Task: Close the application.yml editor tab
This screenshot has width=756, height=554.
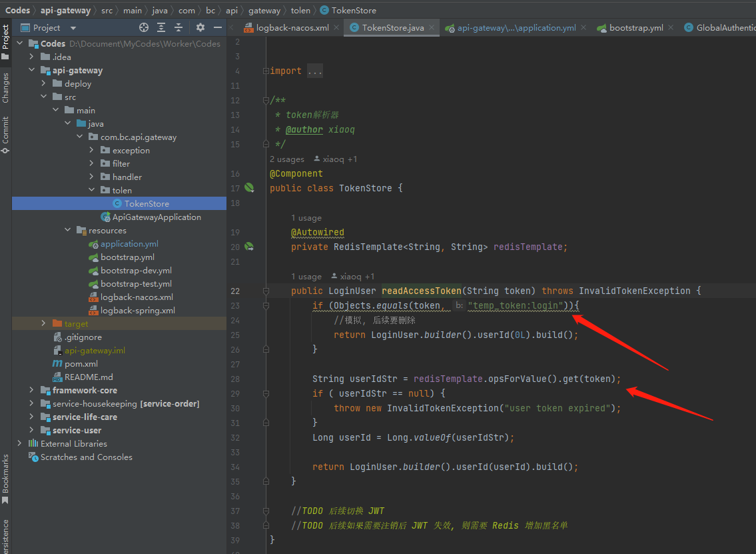Action: 583,27
